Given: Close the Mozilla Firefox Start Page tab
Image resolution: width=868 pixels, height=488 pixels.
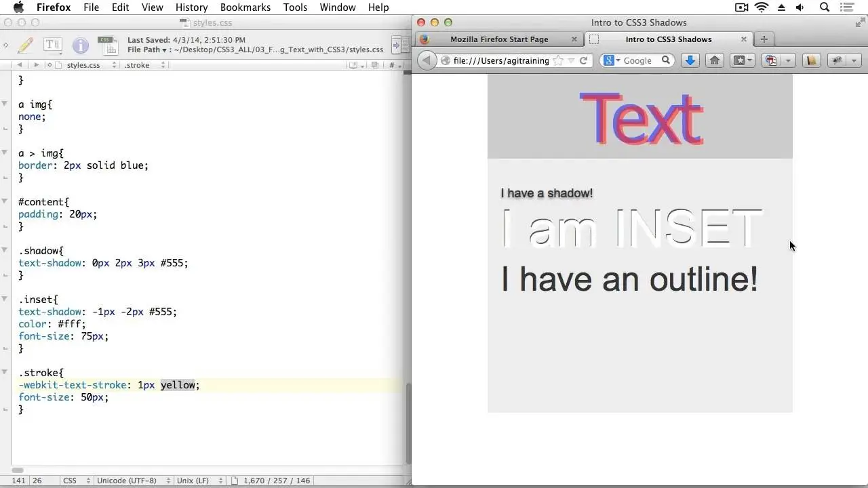Looking at the screenshot, I should pos(574,39).
